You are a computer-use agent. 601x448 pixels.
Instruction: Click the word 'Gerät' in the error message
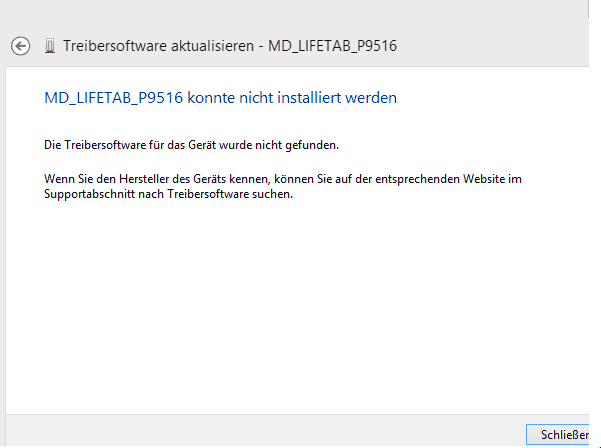pyautogui.click(x=201, y=145)
